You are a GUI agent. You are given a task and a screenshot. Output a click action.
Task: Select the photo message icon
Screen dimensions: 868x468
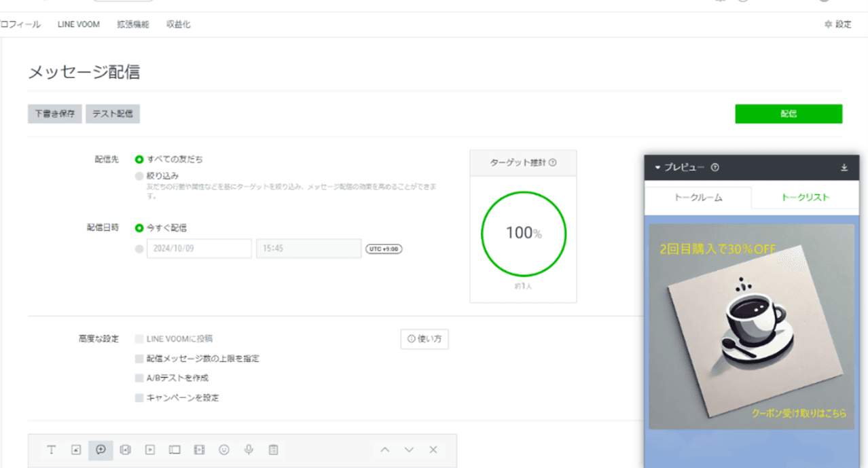(76, 450)
